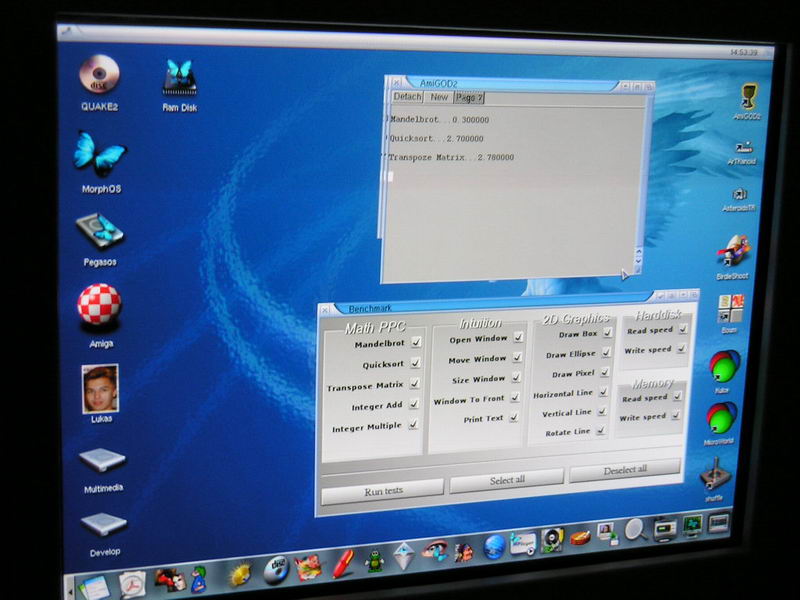This screenshot has height=600, width=800.
Task: Open the Develop drawer icon
Action: click(104, 524)
